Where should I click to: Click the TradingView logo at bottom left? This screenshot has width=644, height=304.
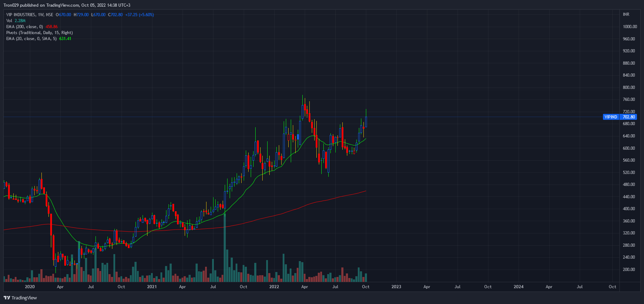coord(20,298)
